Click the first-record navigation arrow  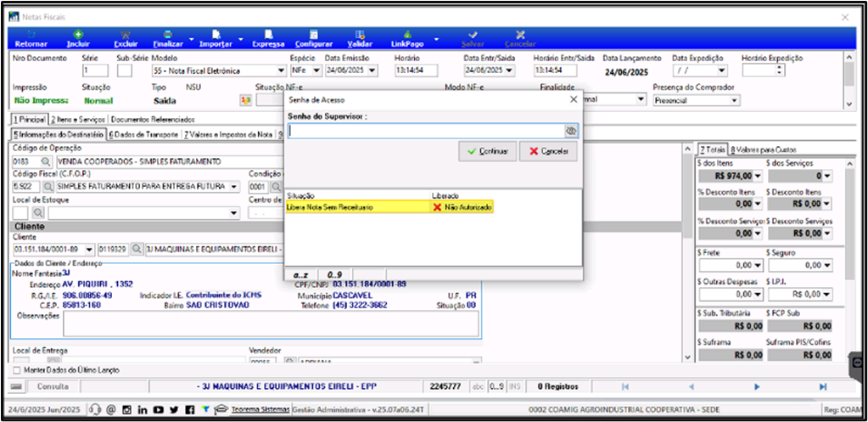point(625,386)
